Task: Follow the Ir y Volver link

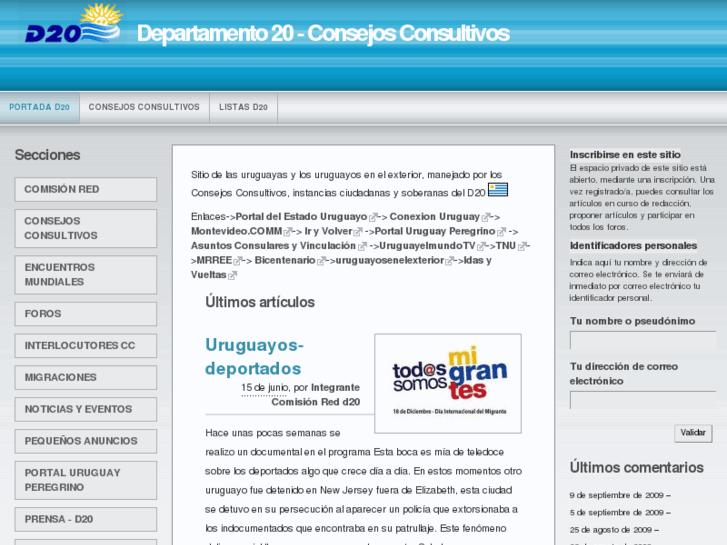Action: tap(328, 231)
